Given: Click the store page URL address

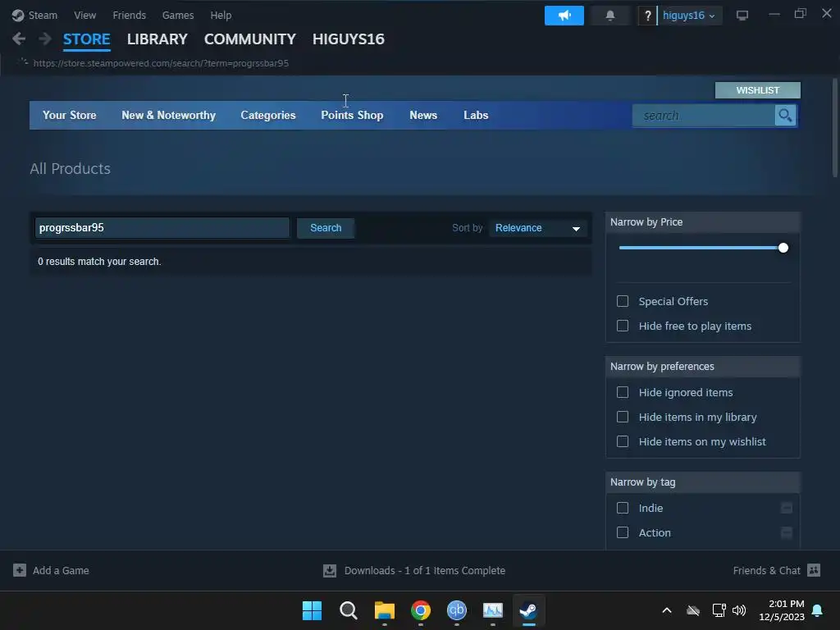Looking at the screenshot, I should 161,63.
